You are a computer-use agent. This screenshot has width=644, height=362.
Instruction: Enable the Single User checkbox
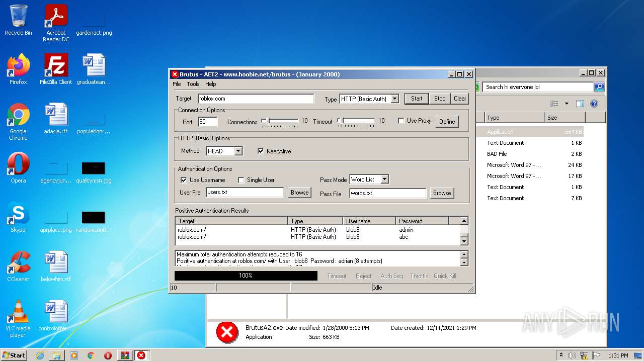coord(241,180)
